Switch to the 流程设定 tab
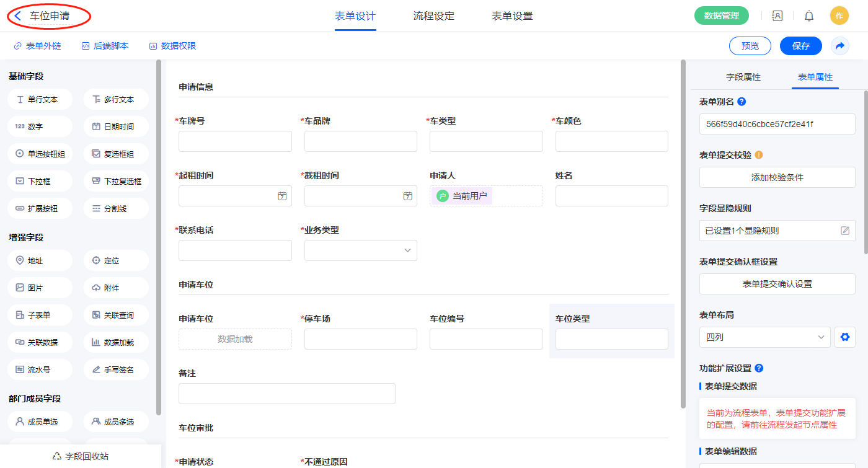Screen dimensions: 868x468 pyautogui.click(x=433, y=16)
